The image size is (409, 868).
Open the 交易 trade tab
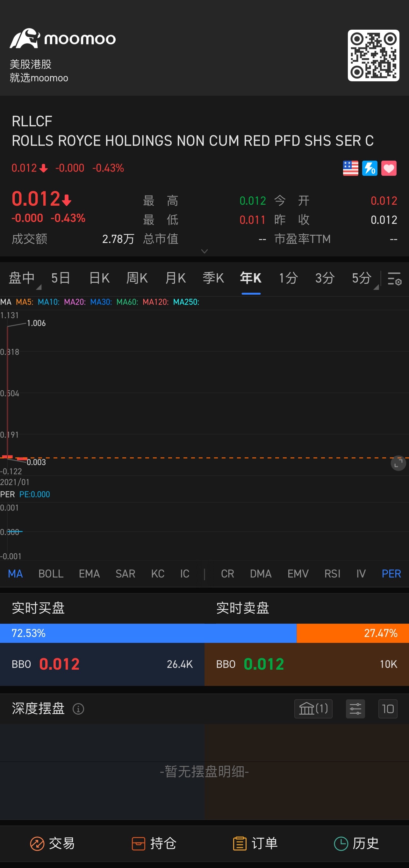tap(52, 843)
